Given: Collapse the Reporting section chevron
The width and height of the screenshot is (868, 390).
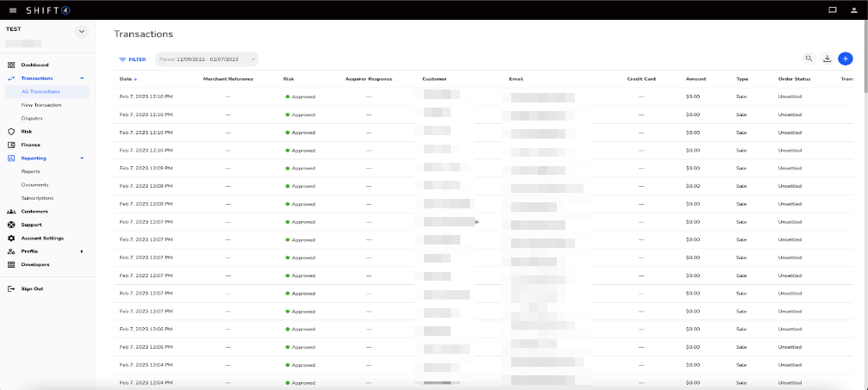Looking at the screenshot, I should (x=82, y=158).
